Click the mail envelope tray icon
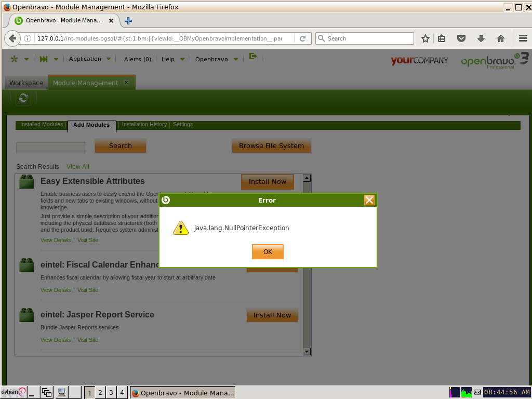532x399 pixels. 477,392
